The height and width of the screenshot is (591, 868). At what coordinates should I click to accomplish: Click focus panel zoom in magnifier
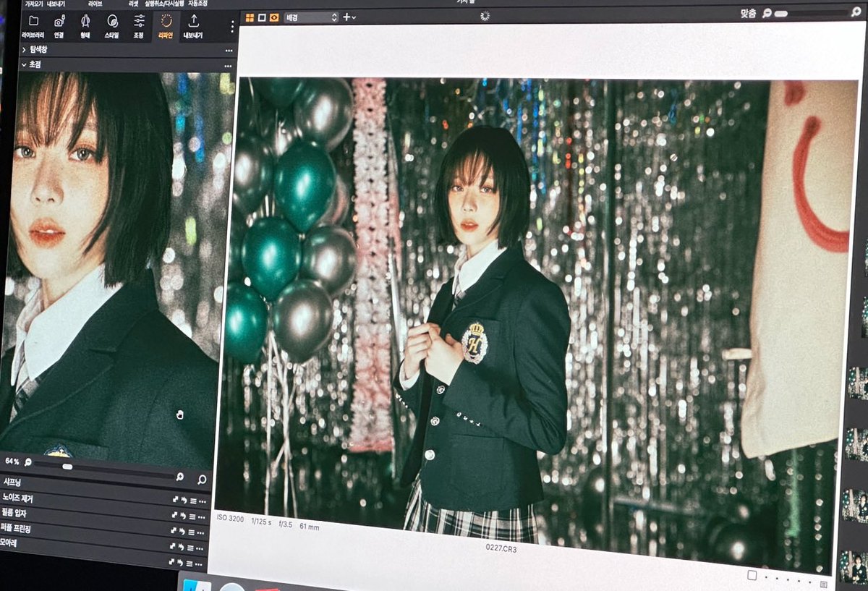[x=180, y=477]
